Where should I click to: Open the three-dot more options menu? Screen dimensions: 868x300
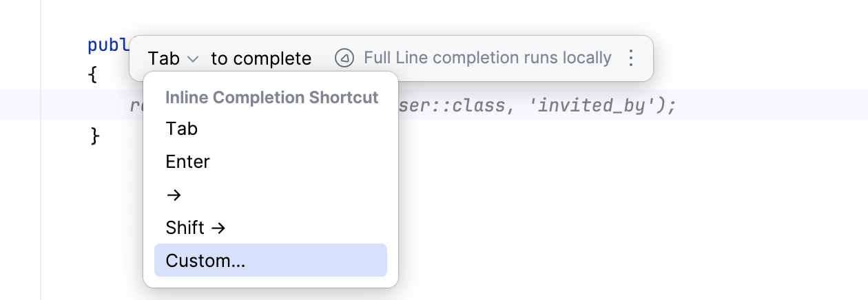click(x=630, y=58)
